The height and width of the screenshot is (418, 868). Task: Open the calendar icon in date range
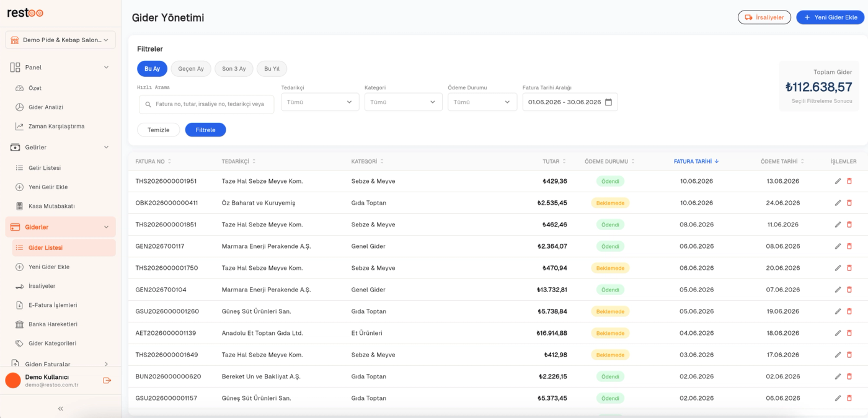[608, 102]
